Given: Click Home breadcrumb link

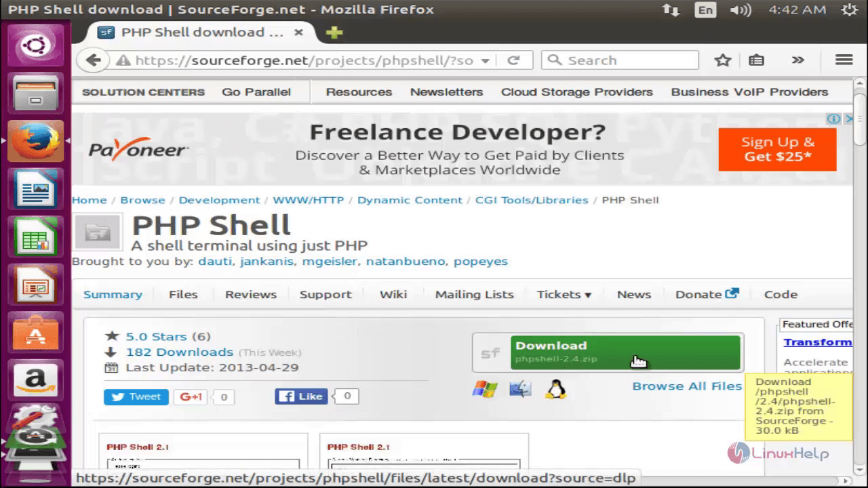Looking at the screenshot, I should (x=90, y=200).
